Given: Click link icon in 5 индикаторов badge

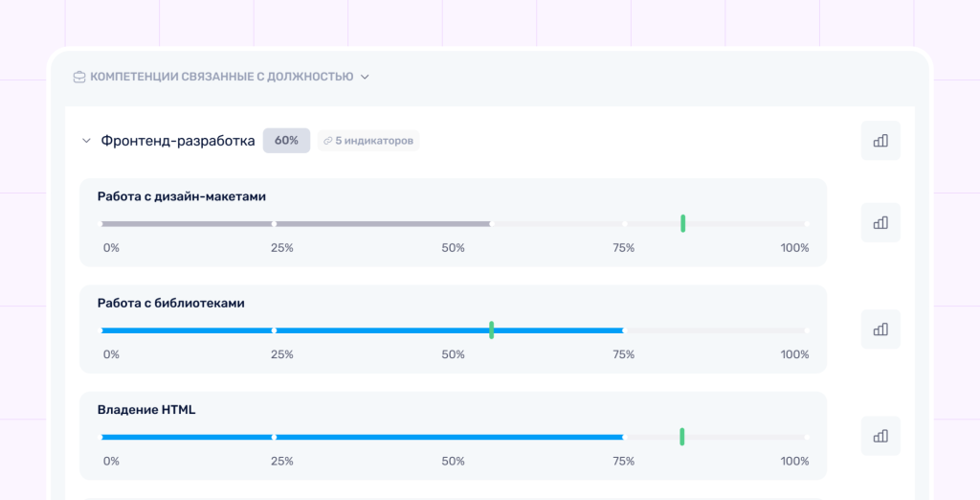Looking at the screenshot, I should coord(327,141).
